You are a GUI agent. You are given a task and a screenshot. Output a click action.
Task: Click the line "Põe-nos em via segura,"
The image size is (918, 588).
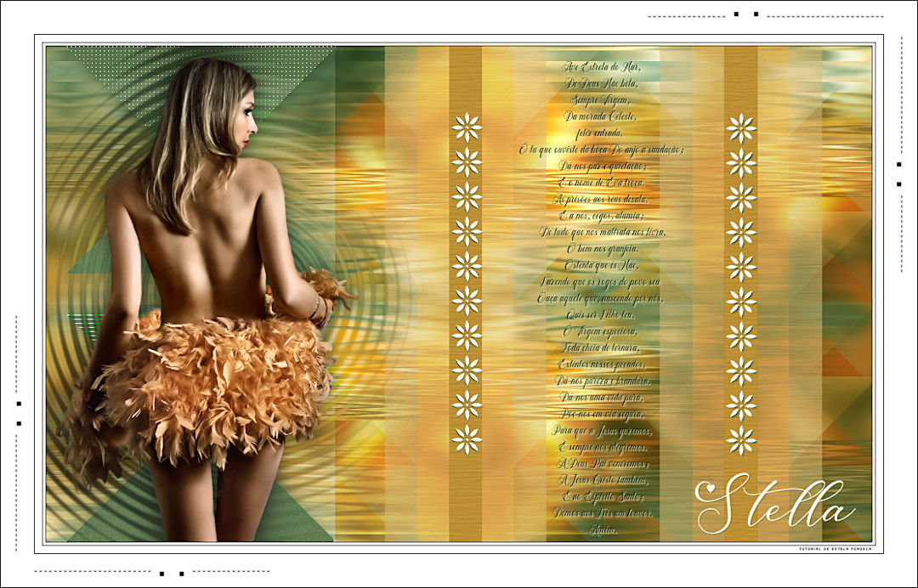coord(601,415)
